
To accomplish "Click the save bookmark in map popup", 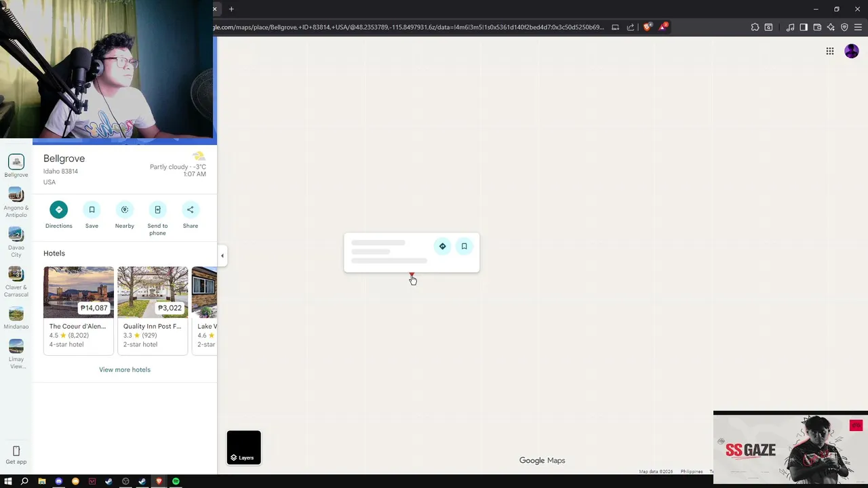I will click(x=465, y=246).
